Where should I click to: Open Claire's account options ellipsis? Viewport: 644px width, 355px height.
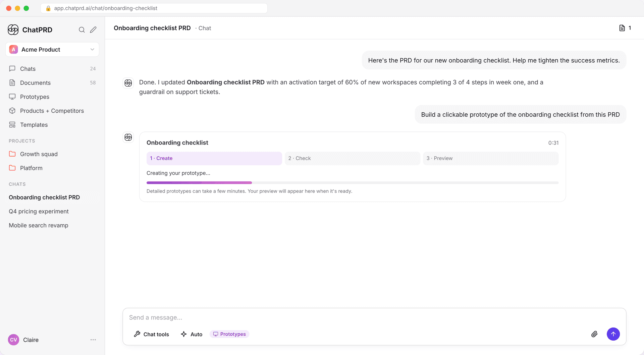[x=93, y=340]
